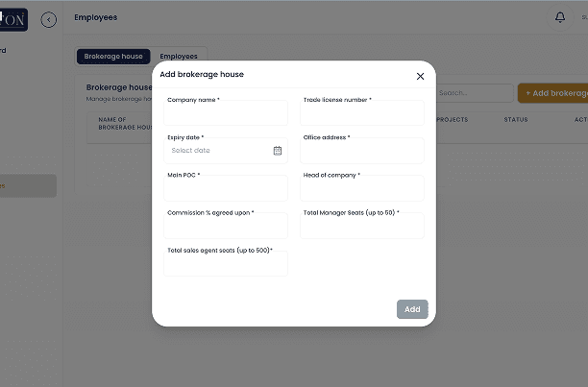Click the notification bell icon
Image resolution: width=588 pixels, height=387 pixels.
[x=560, y=17]
